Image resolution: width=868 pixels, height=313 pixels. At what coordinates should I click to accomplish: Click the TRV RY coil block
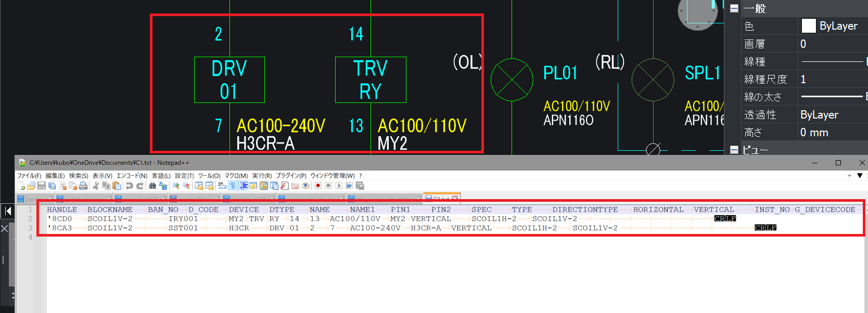pyautogui.click(x=370, y=80)
